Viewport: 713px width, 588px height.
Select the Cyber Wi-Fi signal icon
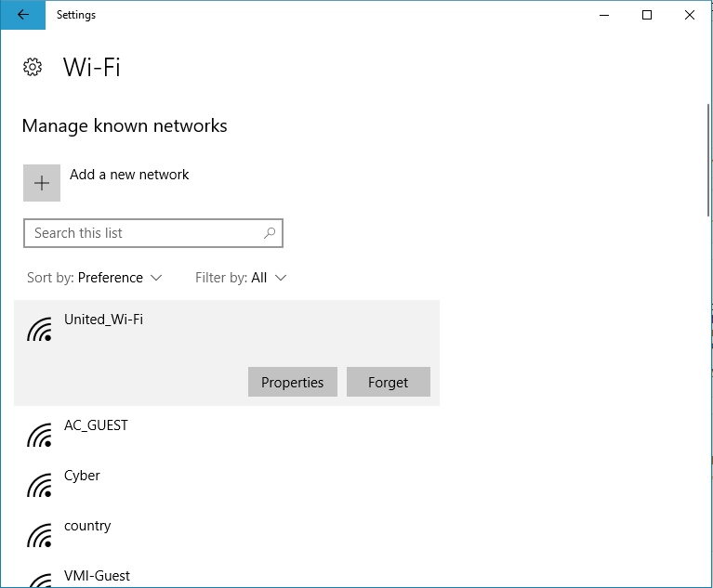pos(40,485)
